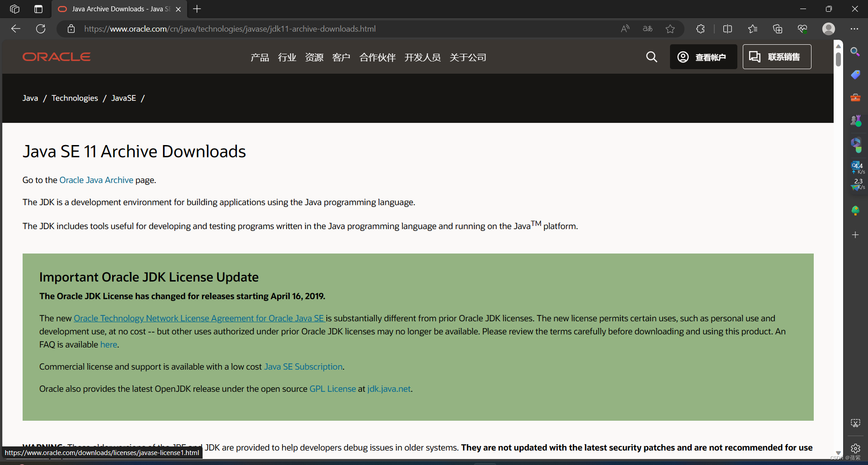Go to the Java breadcrumb
Image resolution: width=868 pixels, height=465 pixels.
pos(30,98)
